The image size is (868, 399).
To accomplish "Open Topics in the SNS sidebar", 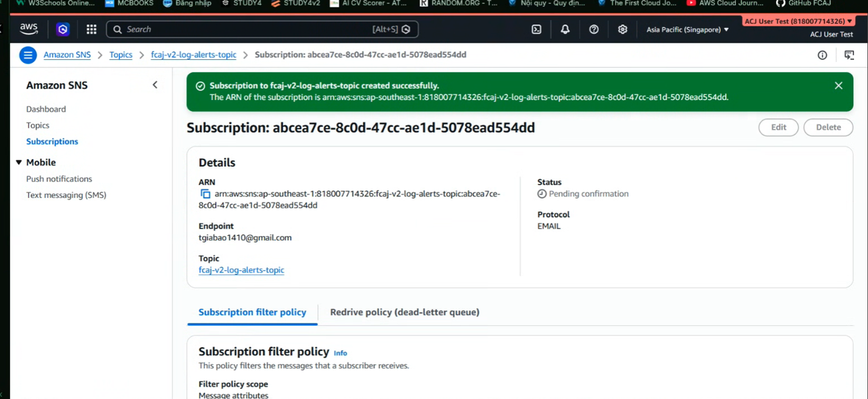I will point(37,125).
